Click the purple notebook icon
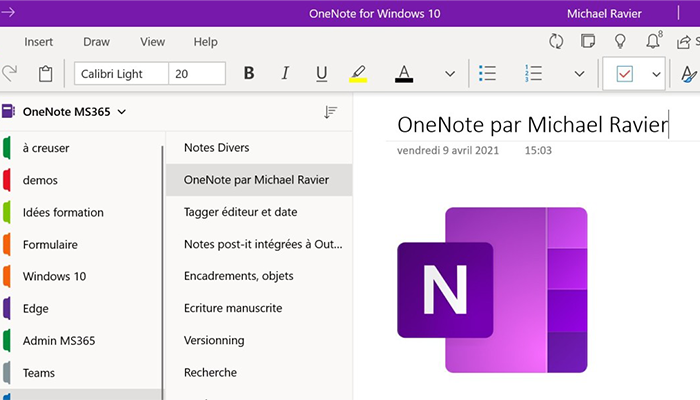The height and width of the screenshot is (400, 700). click(8, 111)
